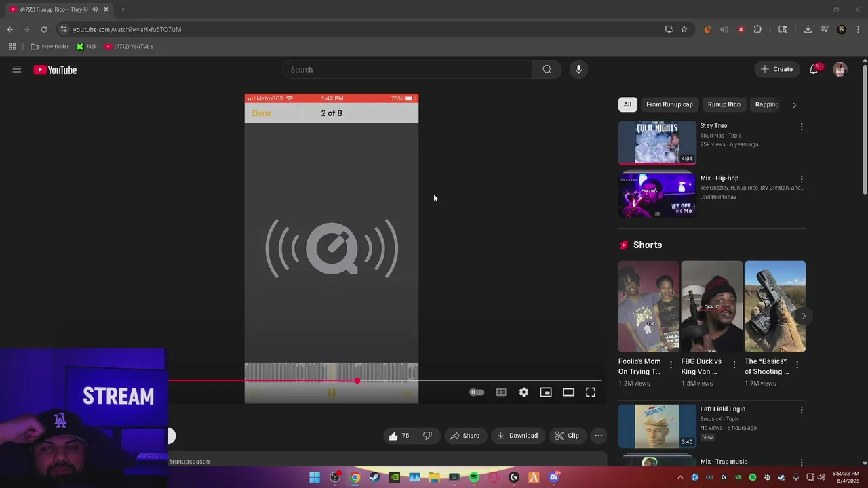Screen dimensions: 868x488
Task: Show next Shorts with right chevron
Action: click(804, 316)
